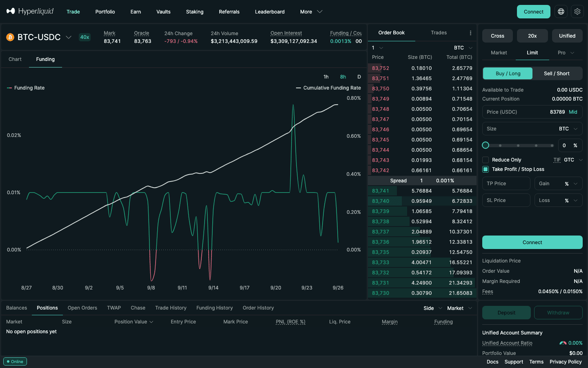Click the 40x leverage badge
Viewport: 588px width, 368px height.
coord(85,37)
